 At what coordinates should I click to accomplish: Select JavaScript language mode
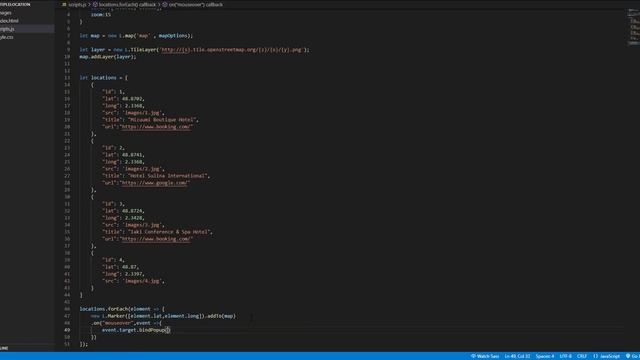607,356
